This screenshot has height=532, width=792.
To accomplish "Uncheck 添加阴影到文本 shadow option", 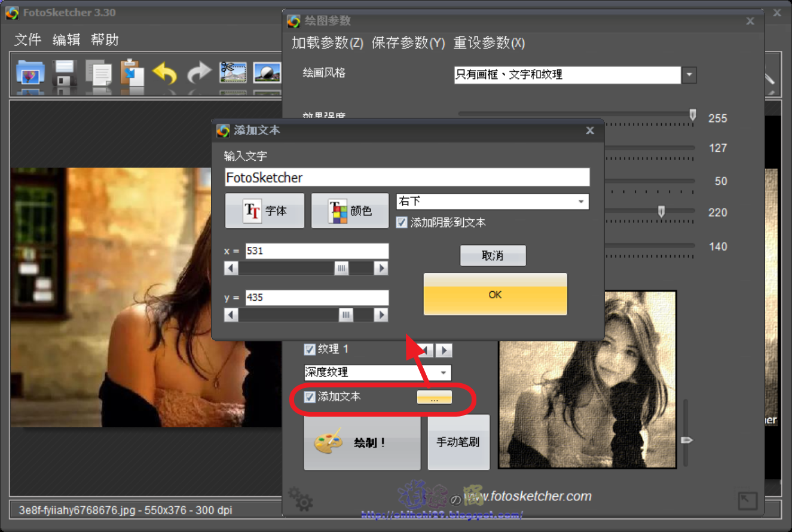I will click(x=402, y=222).
